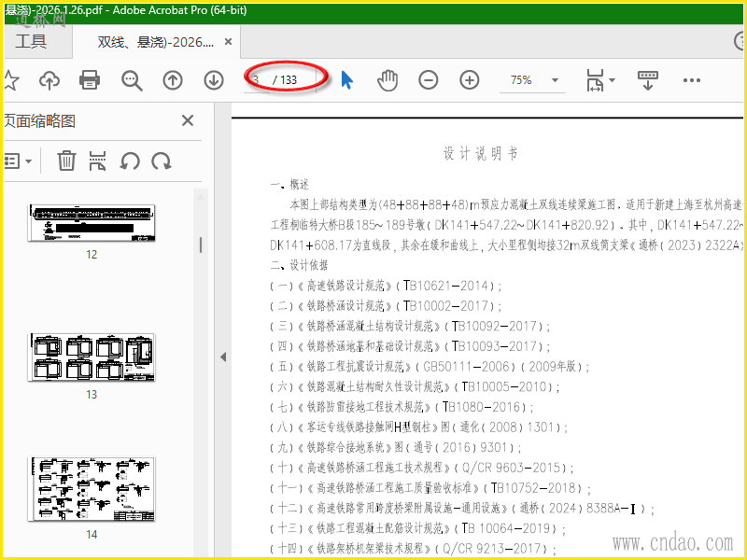Click the scrolling mode keyboard icon
This screenshot has height=560, width=747.
(x=647, y=80)
